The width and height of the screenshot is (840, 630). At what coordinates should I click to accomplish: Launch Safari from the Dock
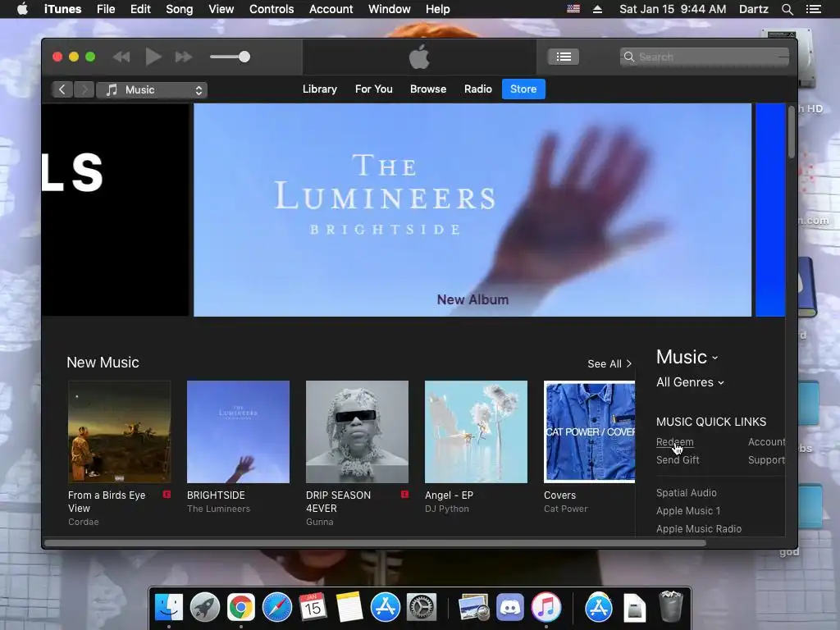tap(276, 608)
